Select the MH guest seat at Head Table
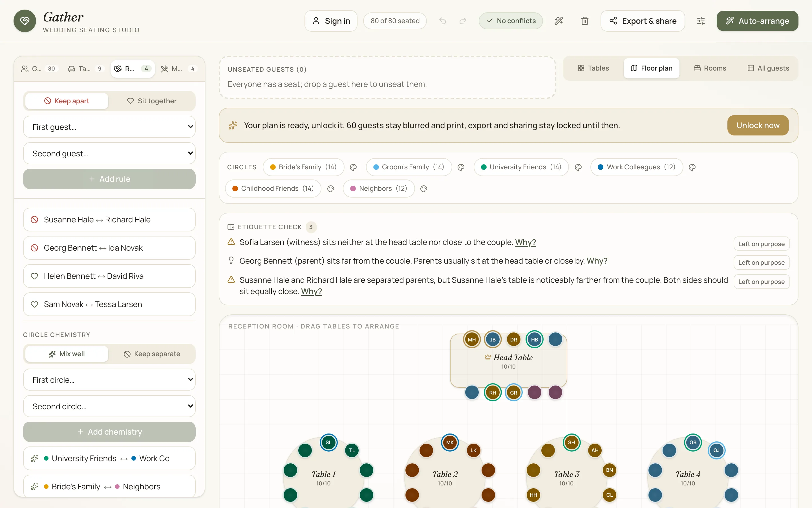 pos(472,339)
